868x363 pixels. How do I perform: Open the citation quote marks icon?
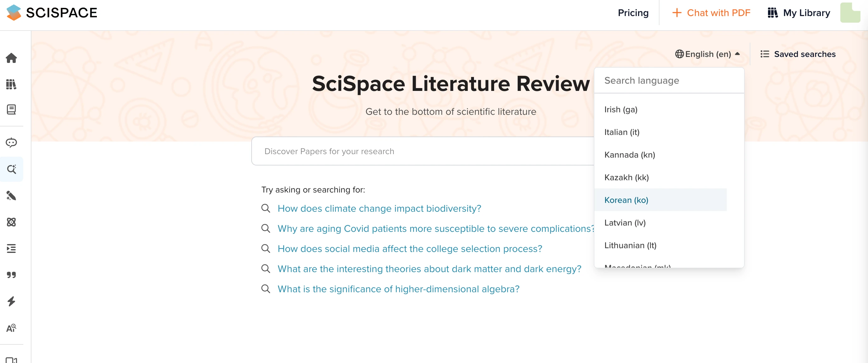click(x=11, y=275)
